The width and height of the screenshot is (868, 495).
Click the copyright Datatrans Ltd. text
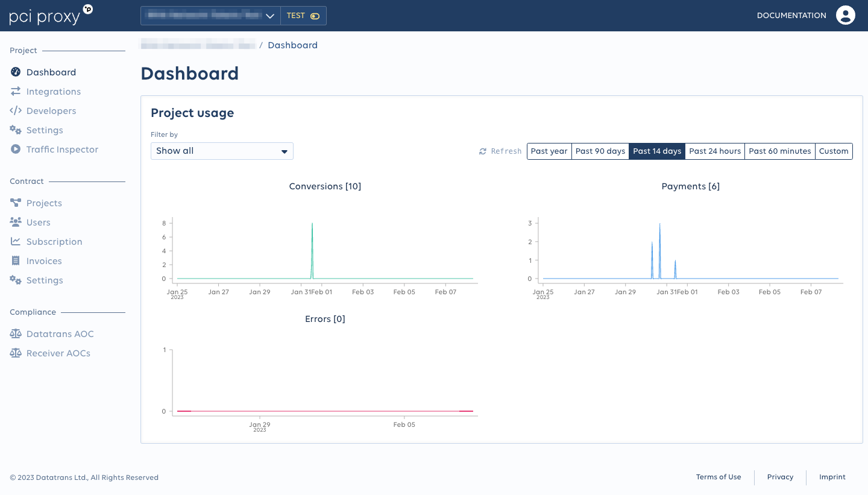click(x=84, y=478)
